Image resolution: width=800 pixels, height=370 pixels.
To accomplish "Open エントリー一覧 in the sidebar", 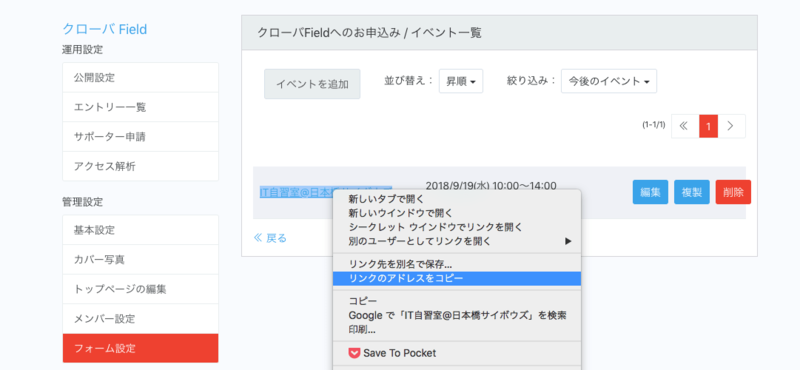I will point(140,107).
